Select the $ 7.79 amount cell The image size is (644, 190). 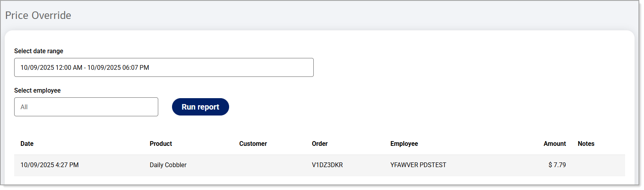point(557,165)
